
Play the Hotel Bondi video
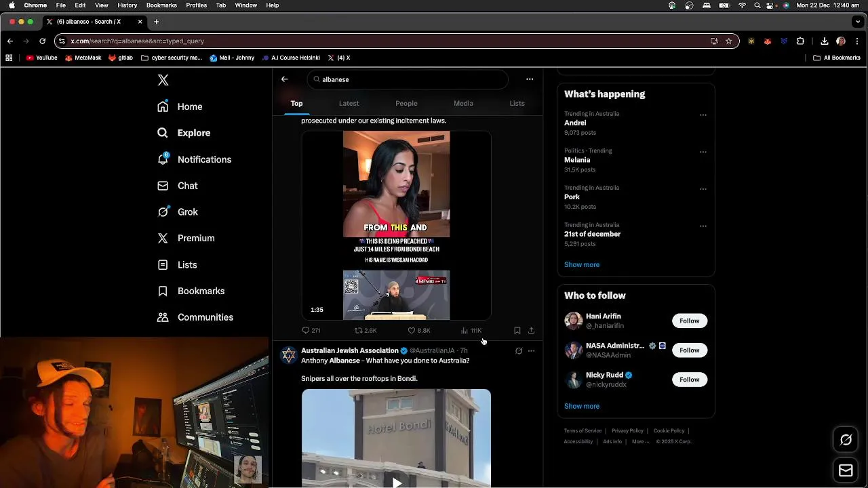[x=397, y=483]
